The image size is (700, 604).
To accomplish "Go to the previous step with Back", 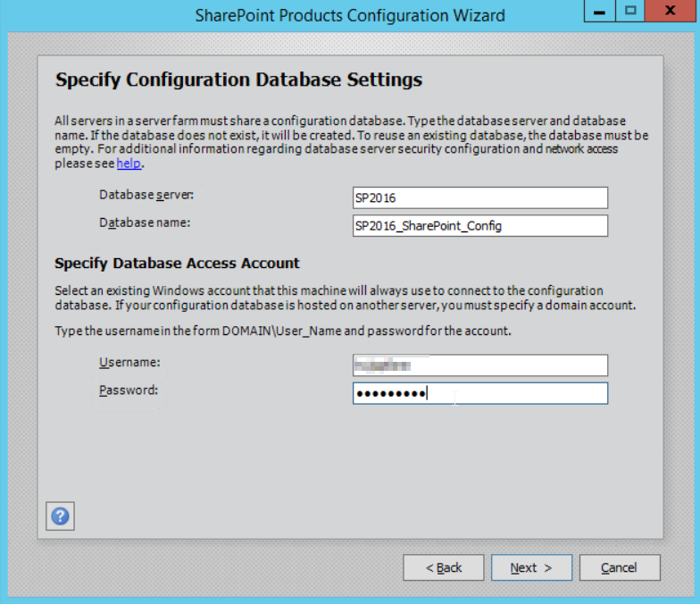I will point(443,568).
